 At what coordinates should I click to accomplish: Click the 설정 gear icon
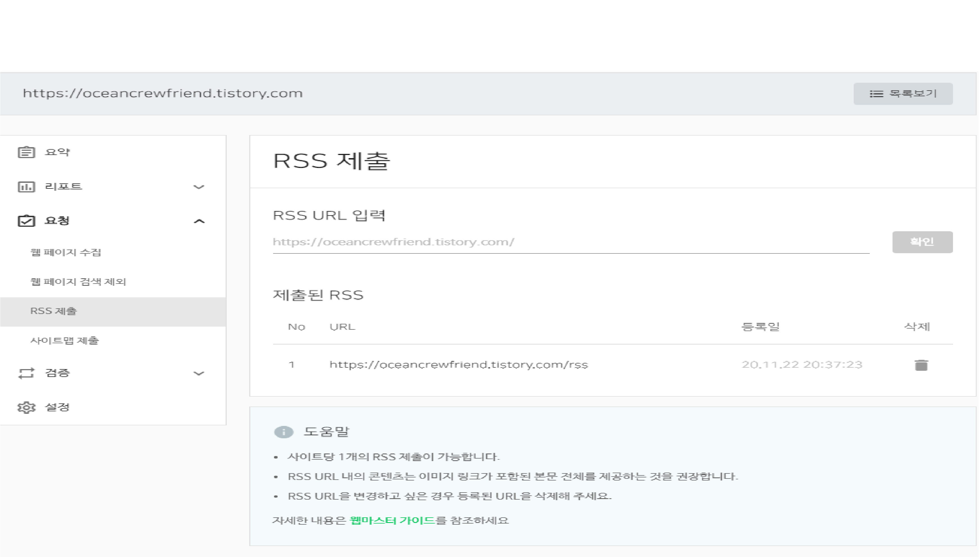(x=26, y=407)
